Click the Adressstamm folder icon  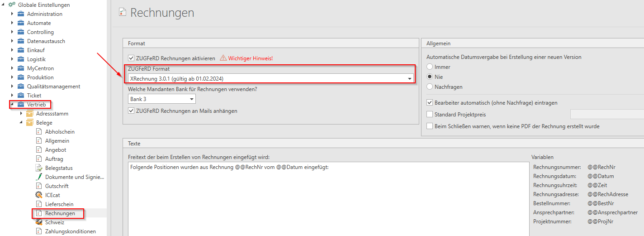coord(29,113)
